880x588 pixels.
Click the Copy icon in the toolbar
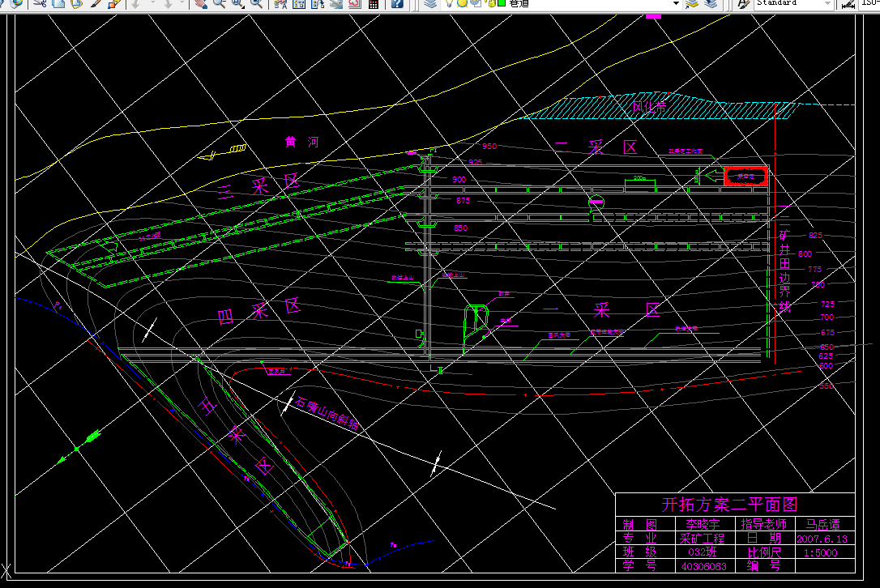click(58, 3)
